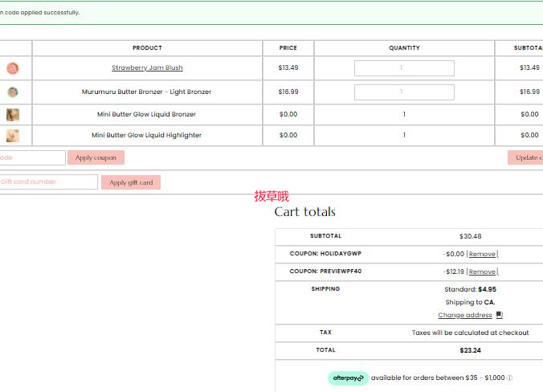
Task: Select the Murumuru Butter Bronzer - Light Bronzer name
Action: 146,92
